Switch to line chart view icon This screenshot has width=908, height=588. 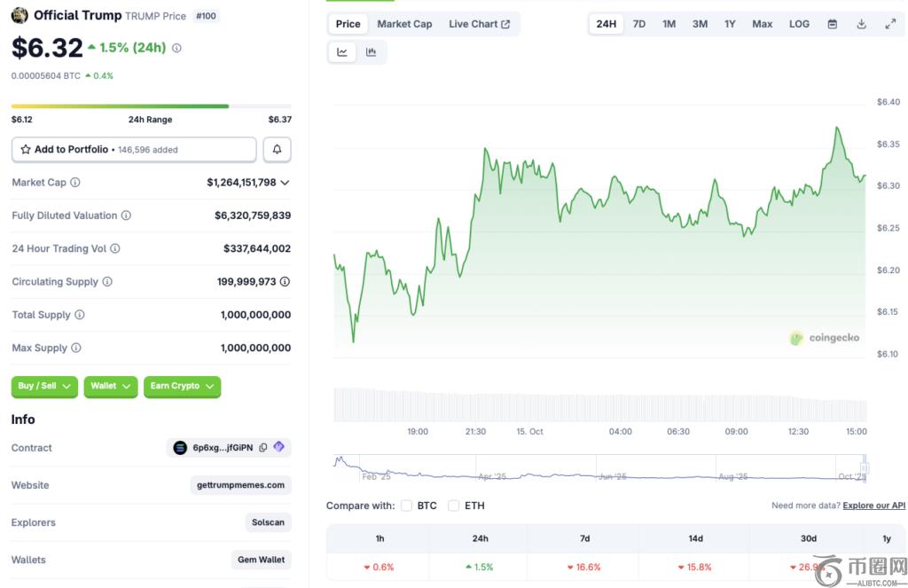click(x=342, y=52)
